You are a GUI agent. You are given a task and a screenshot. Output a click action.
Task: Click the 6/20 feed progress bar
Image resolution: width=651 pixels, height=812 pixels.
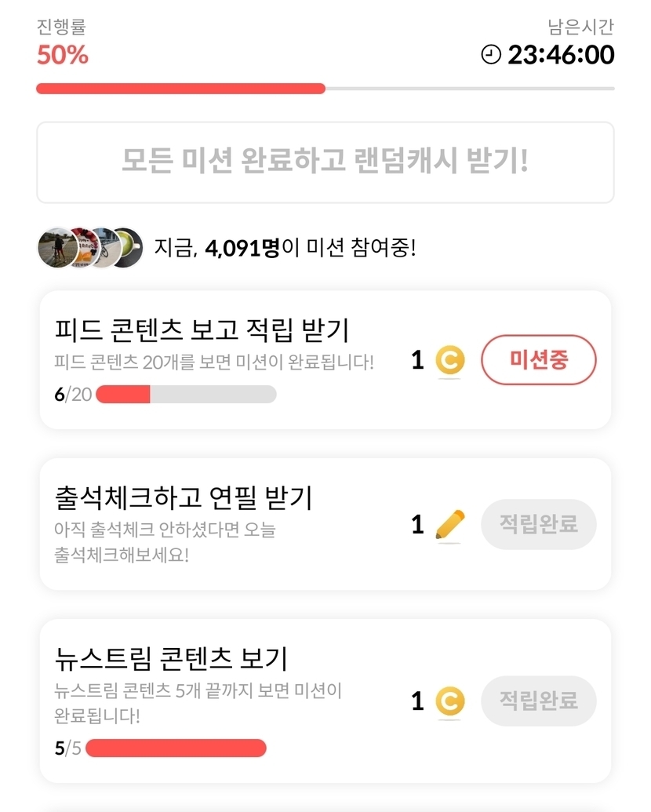186,395
